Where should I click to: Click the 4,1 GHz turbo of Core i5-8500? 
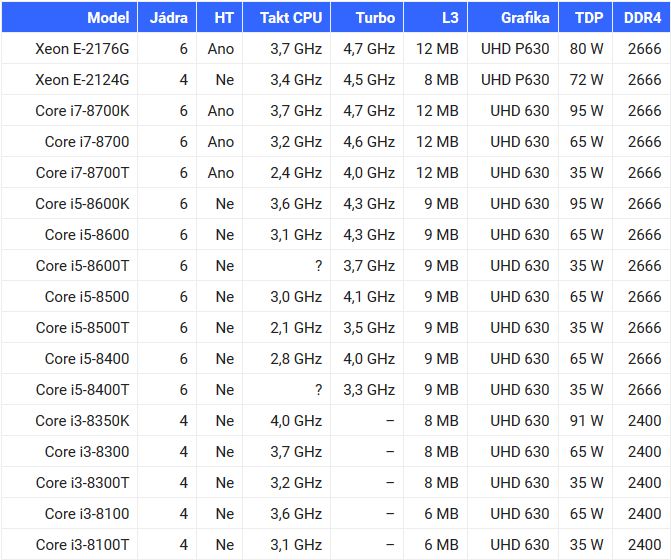point(369,297)
